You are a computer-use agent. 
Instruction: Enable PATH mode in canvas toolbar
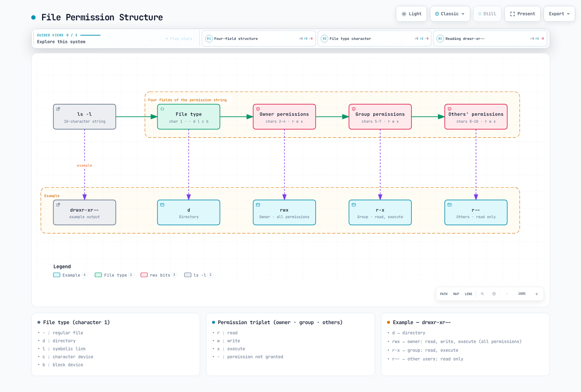coord(444,294)
